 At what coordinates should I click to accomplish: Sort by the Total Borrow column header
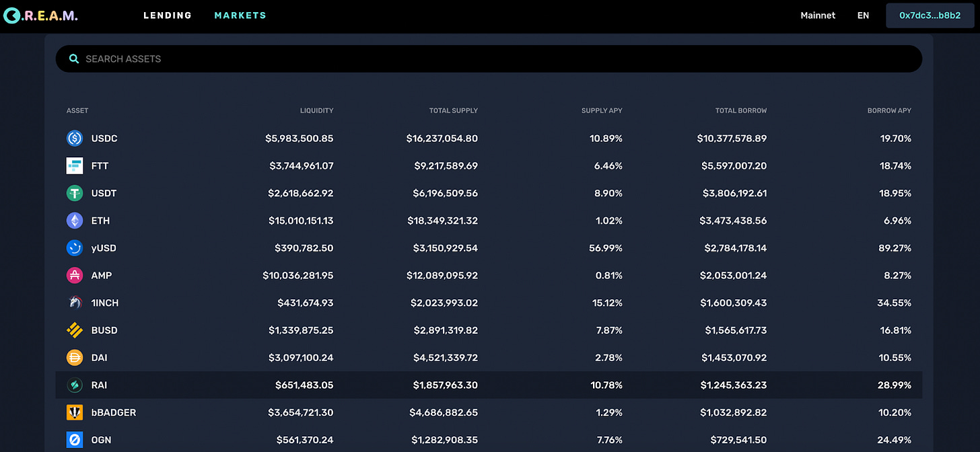coord(741,110)
